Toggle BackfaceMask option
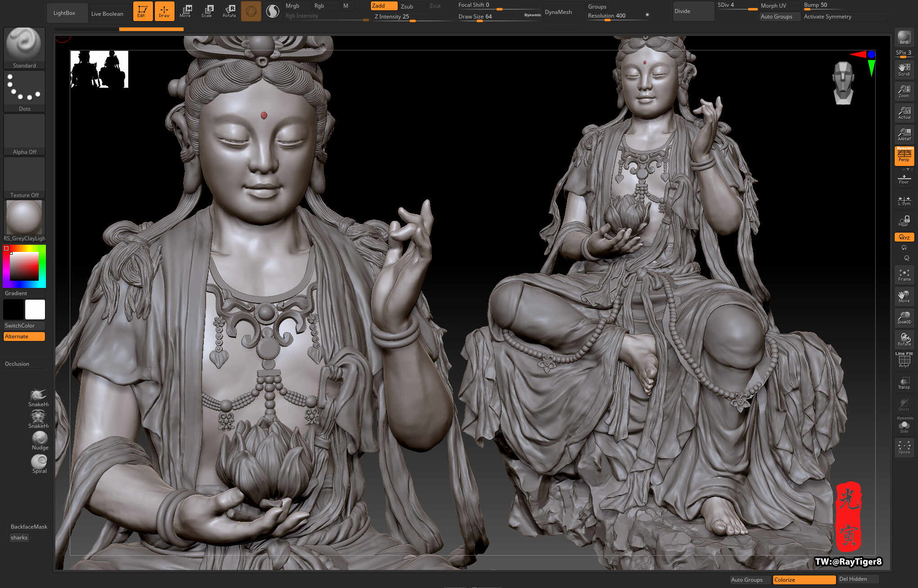Viewport: 918px width, 588px height. 29,527
